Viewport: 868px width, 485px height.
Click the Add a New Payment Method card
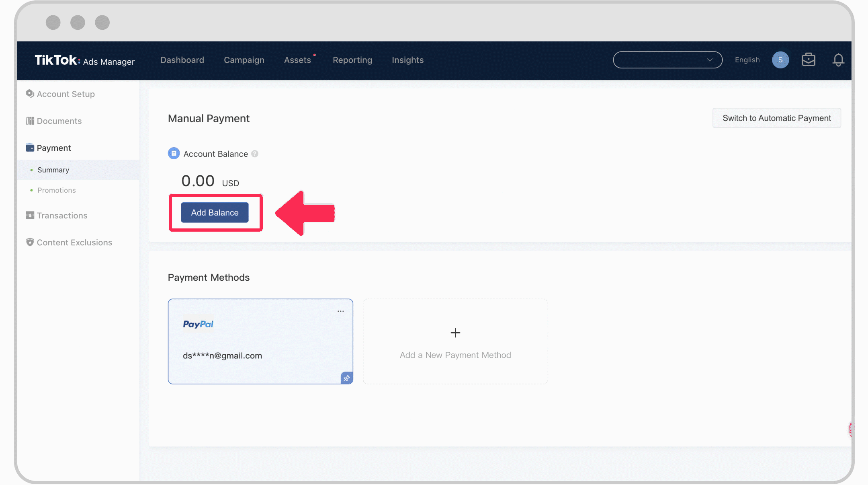coord(455,341)
